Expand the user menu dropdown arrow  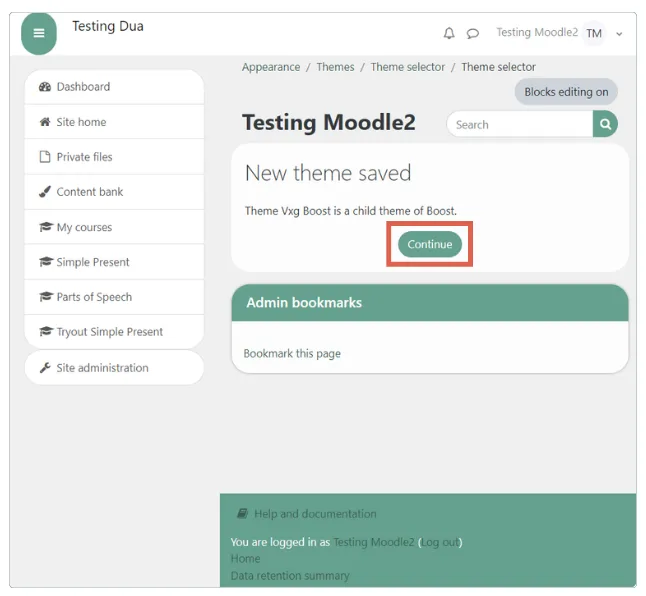point(619,34)
